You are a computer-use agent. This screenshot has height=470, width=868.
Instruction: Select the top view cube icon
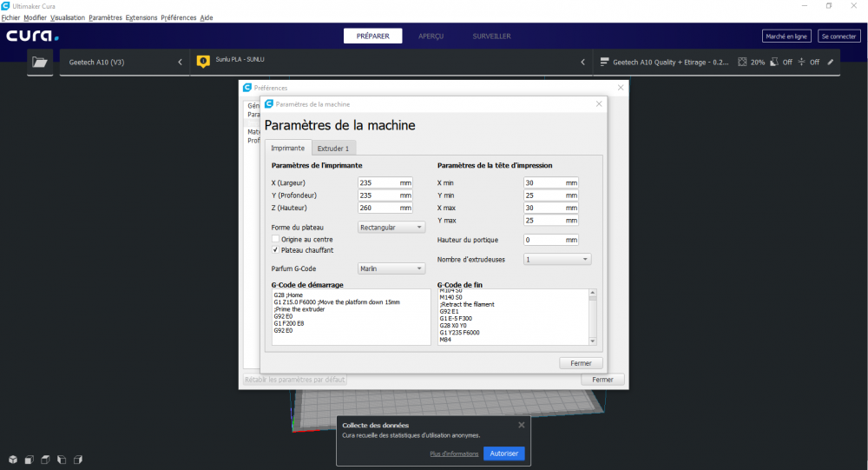tap(45, 460)
